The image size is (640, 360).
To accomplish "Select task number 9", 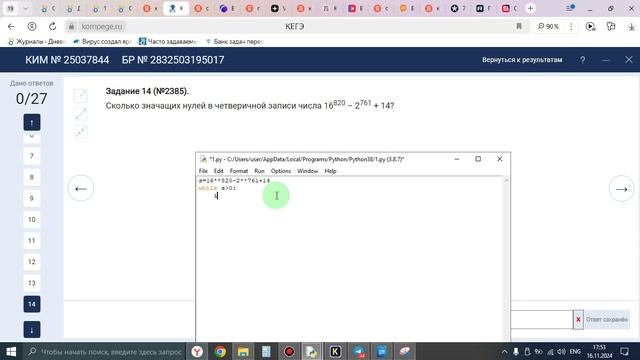I will [32, 198].
